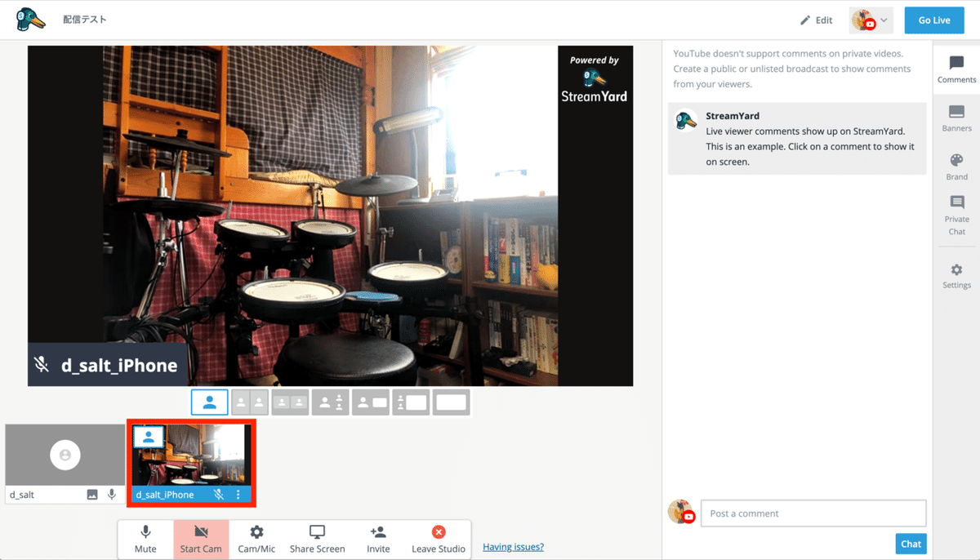Click solo layout badge on iPhone thumbnail
980x560 pixels.
pyautogui.click(x=149, y=437)
